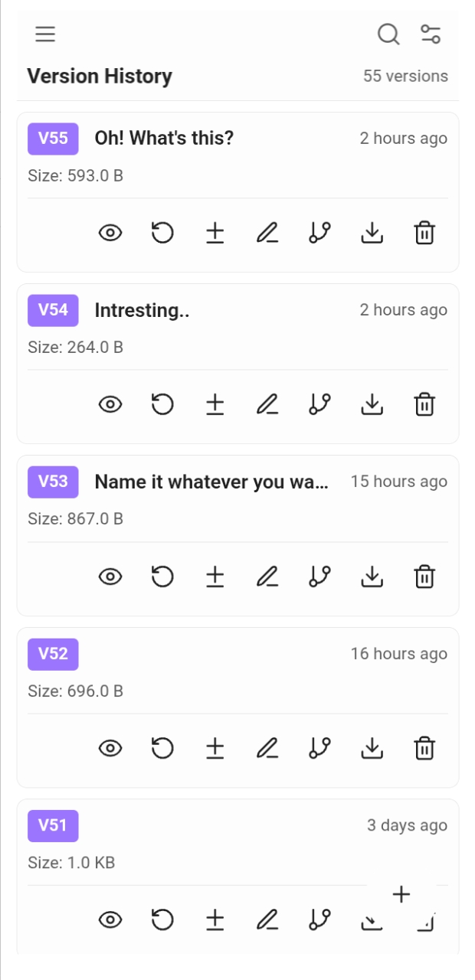Restore version V55
The width and height of the screenshot is (475, 980).
pos(162,233)
